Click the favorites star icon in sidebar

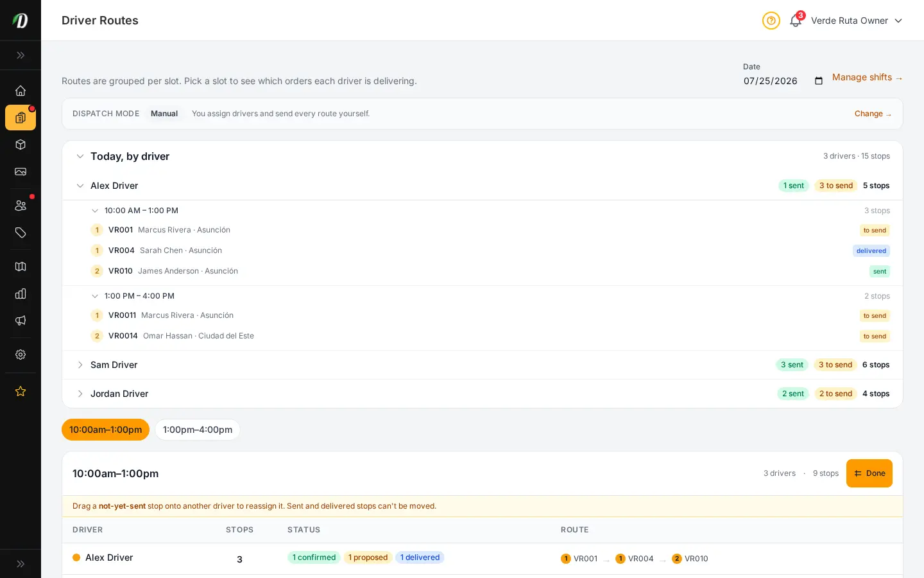(21, 391)
